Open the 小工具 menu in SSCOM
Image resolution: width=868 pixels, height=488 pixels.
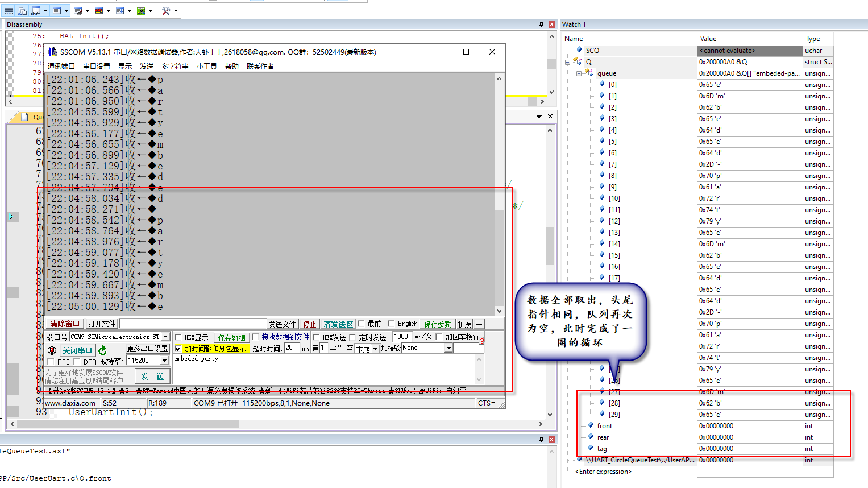click(207, 66)
